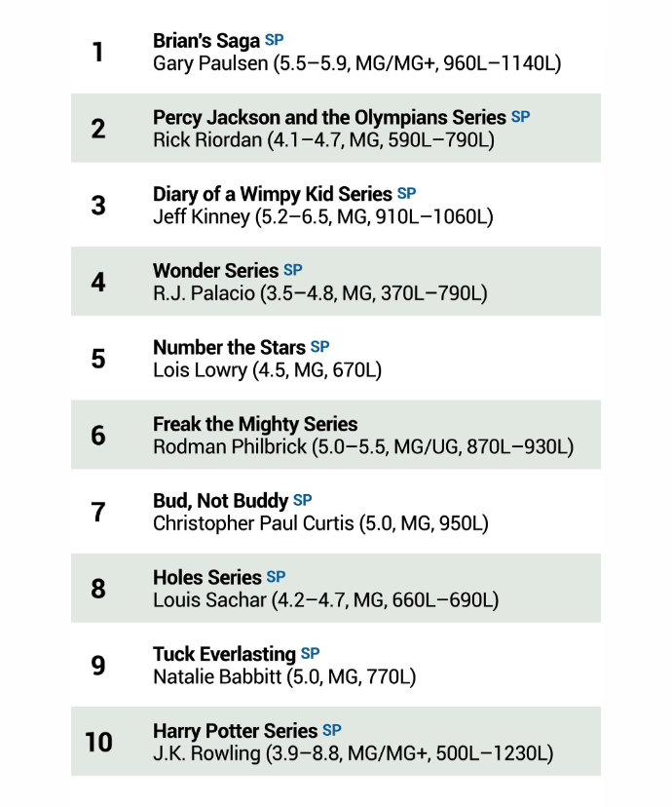Click the SP badge beside Percy Jackson Series
The width and height of the screenshot is (672, 807).
click(521, 116)
